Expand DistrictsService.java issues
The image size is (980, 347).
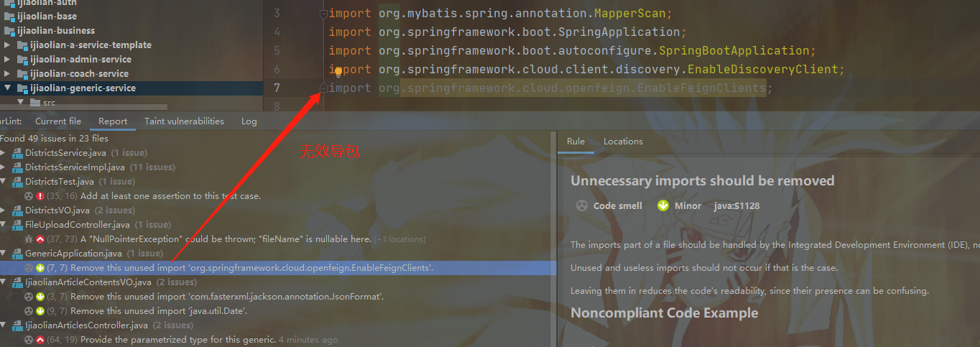click(x=4, y=153)
